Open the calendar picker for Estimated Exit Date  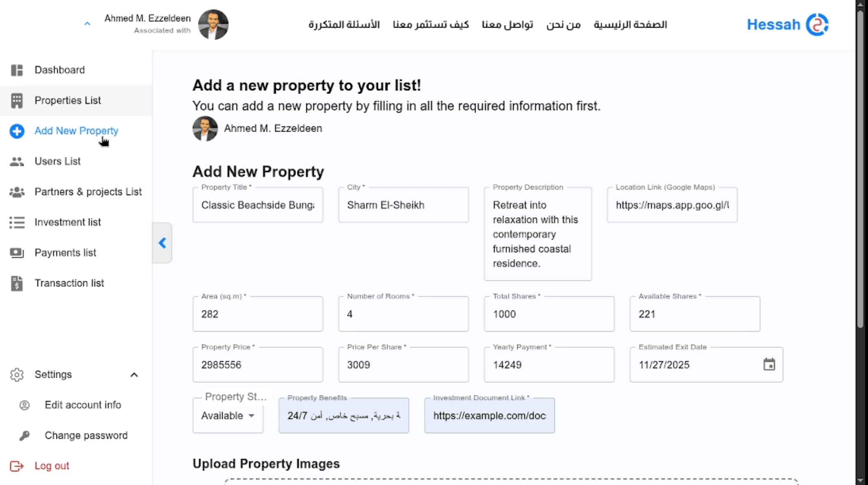pos(770,365)
